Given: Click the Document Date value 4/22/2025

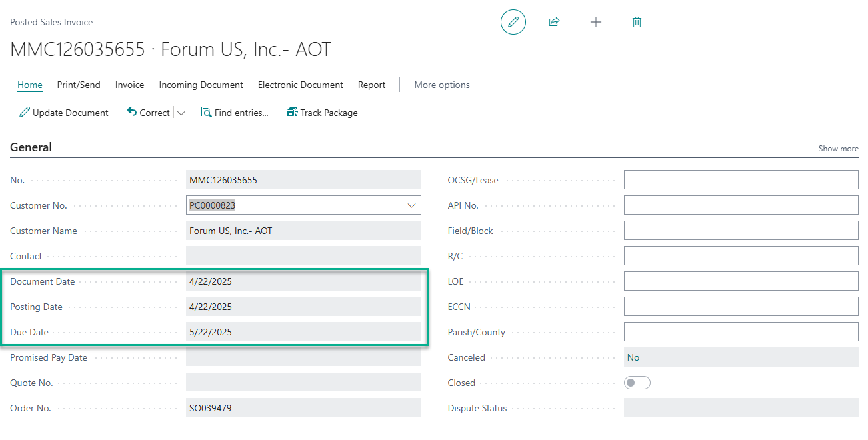Looking at the screenshot, I should pos(303,281).
